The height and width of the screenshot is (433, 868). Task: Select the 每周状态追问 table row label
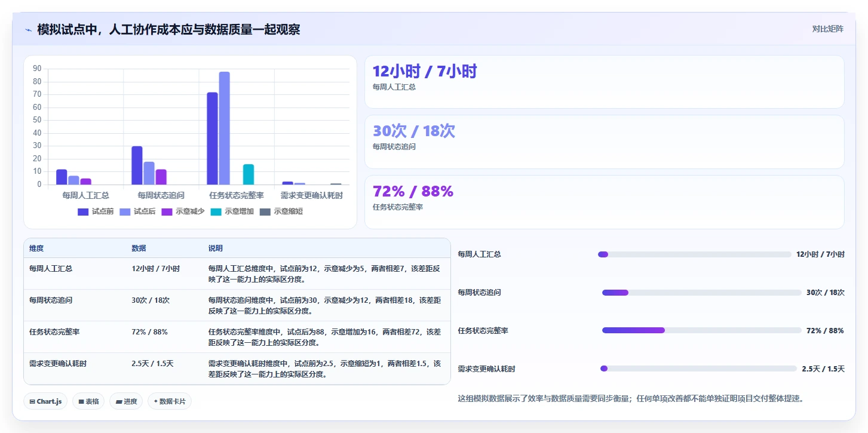tap(51, 300)
